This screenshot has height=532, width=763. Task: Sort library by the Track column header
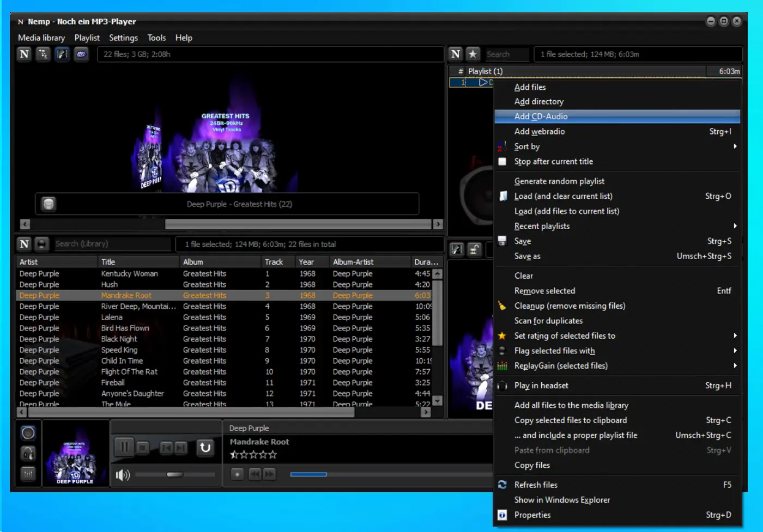[x=278, y=262]
